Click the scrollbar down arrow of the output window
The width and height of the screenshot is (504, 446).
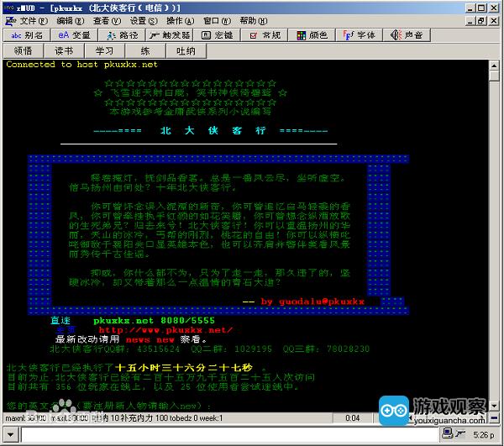(x=494, y=407)
